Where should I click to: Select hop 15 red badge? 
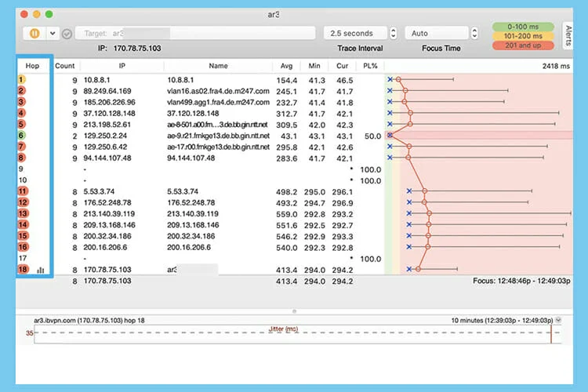[x=23, y=236]
